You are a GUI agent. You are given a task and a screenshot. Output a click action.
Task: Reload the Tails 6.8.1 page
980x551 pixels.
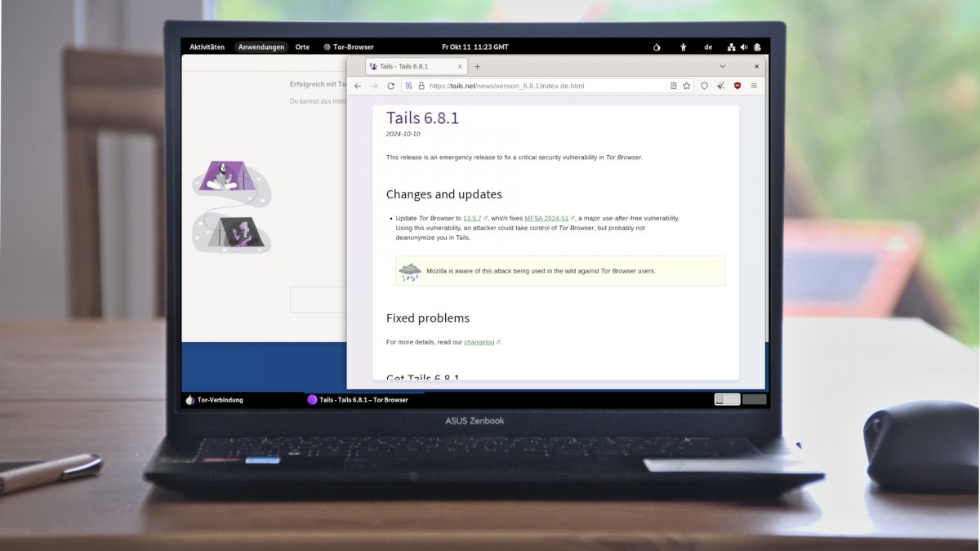point(390,86)
